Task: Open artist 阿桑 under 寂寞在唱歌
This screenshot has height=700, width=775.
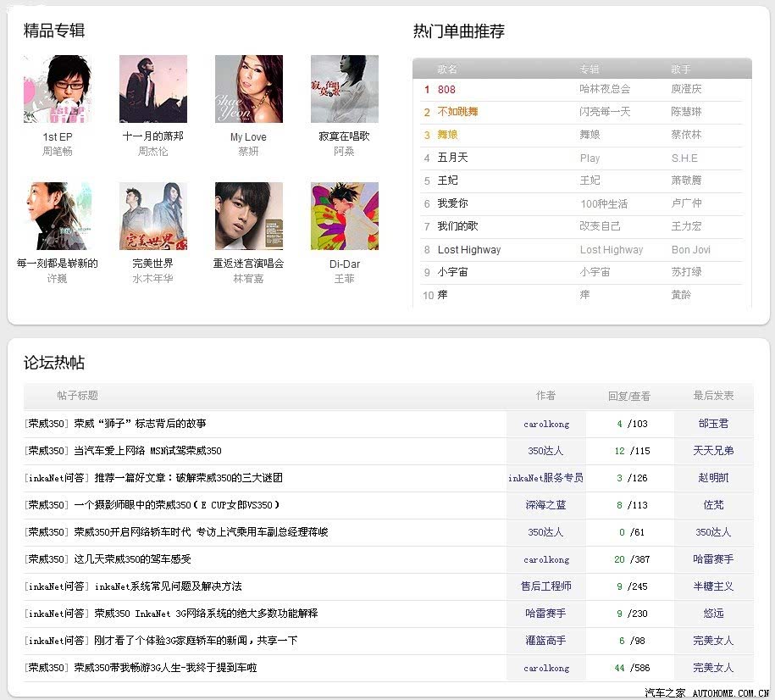Action: [344, 152]
